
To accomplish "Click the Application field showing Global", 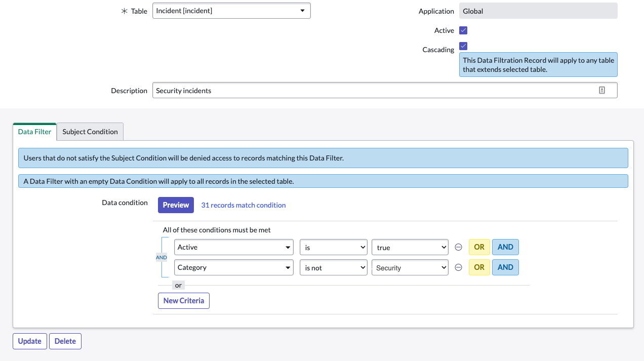I will (x=538, y=11).
